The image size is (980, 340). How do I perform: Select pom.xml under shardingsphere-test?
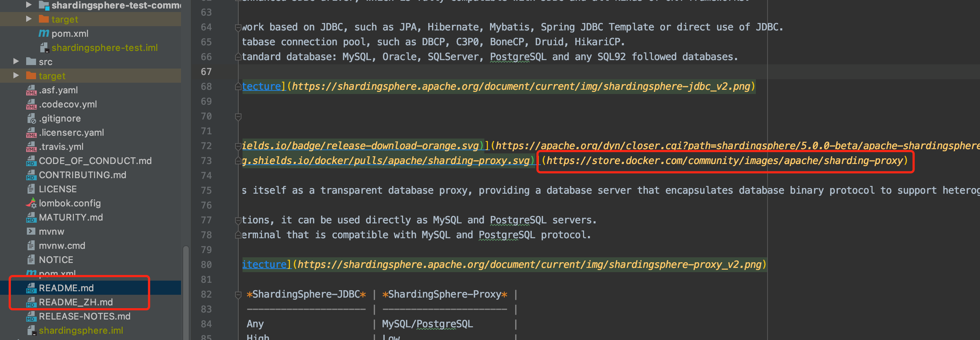(70, 34)
